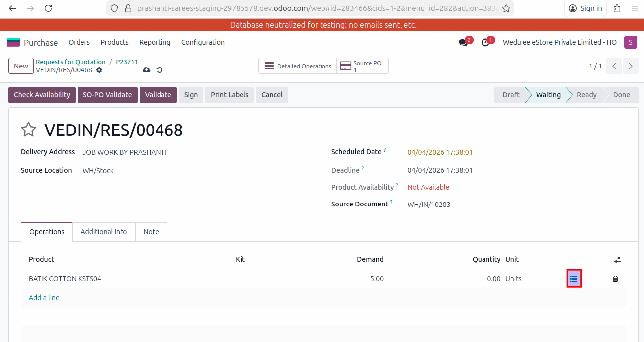The image size is (644, 342).
Task: Open the Source PO smart button
Action: click(x=362, y=66)
